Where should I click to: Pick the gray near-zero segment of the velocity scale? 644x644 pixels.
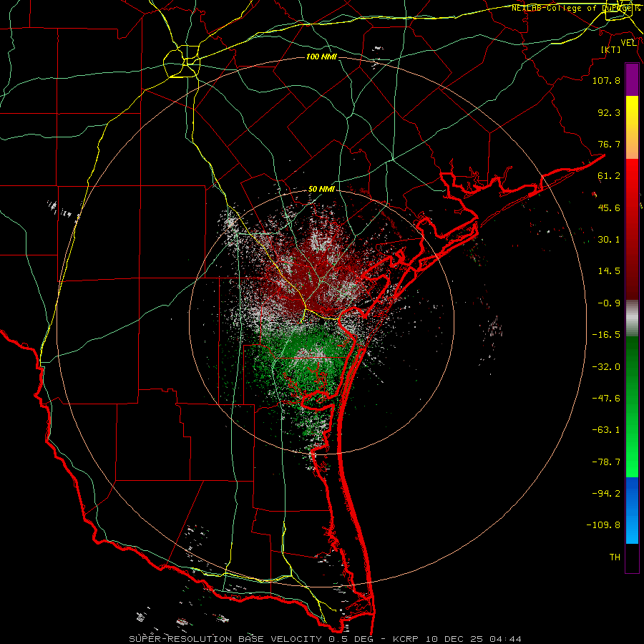coord(632,318)
